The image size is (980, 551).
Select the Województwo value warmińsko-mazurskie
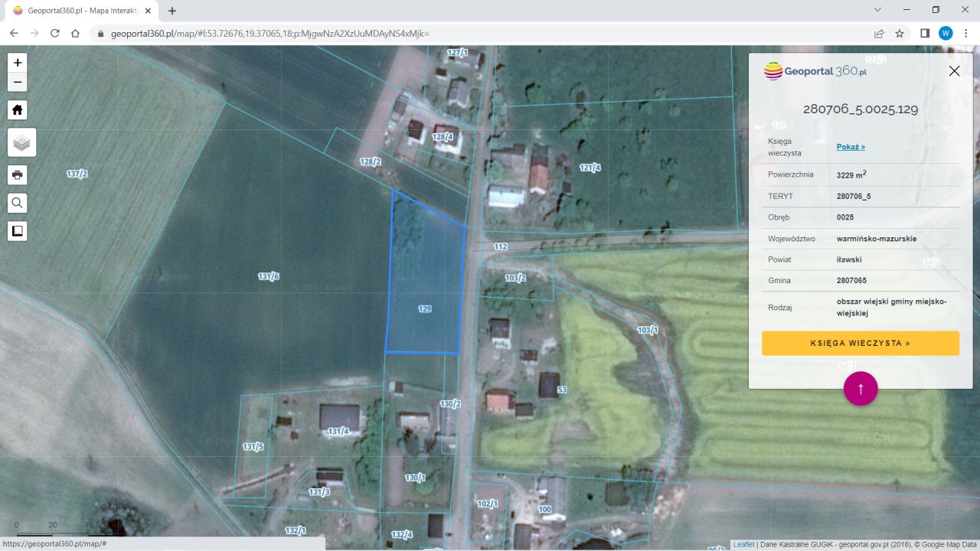(877, 239)
